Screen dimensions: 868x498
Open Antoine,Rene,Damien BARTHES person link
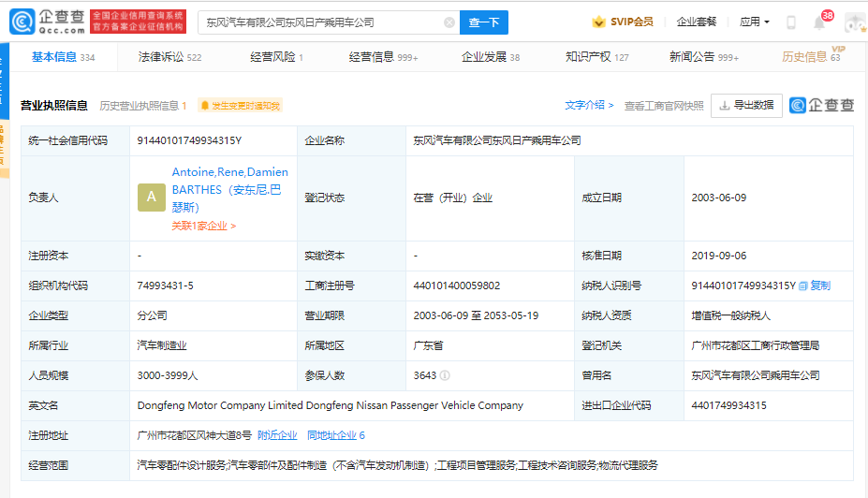click(x=229, y=190)
